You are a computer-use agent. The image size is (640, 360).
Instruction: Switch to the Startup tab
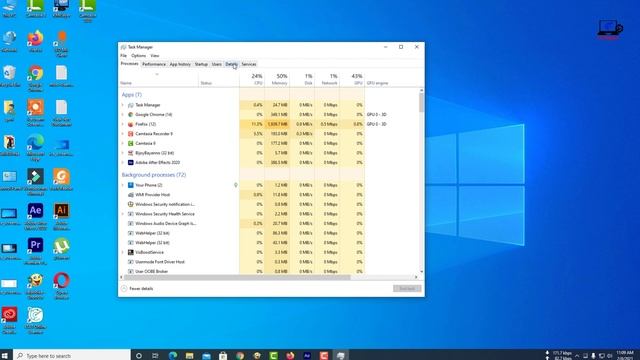click(x=201, y=64)
